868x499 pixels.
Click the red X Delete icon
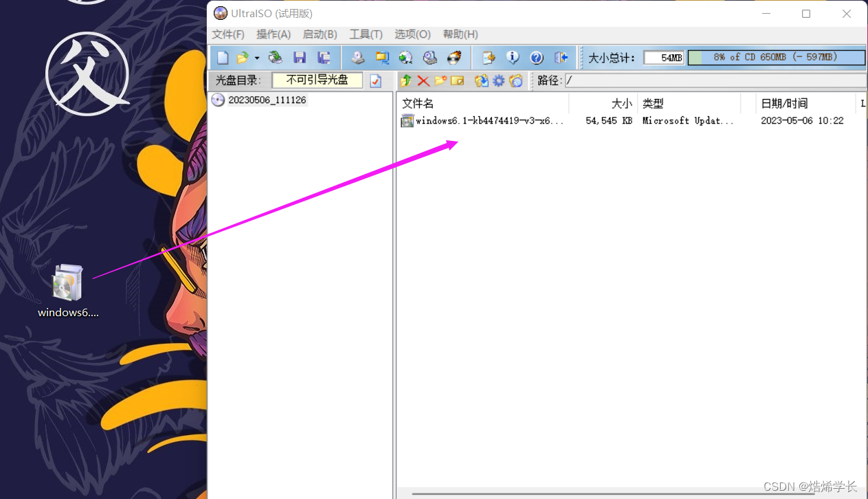coord(423,80)
